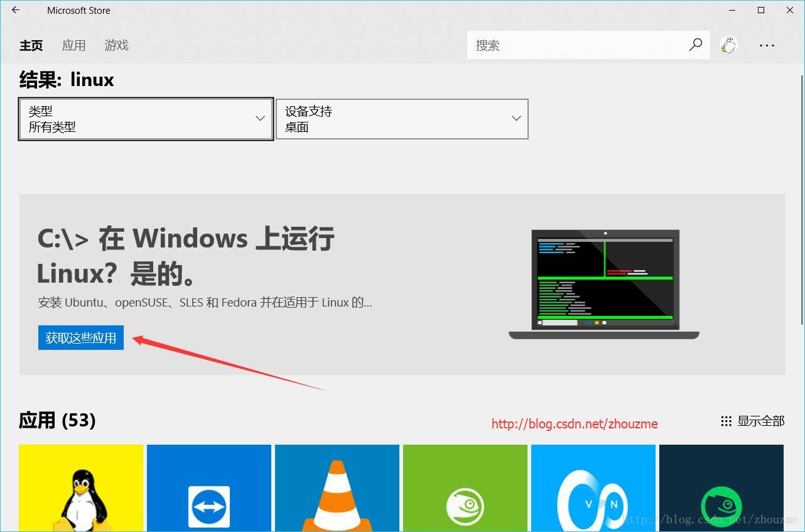Open the user account avatar

(x=728, y=45)
